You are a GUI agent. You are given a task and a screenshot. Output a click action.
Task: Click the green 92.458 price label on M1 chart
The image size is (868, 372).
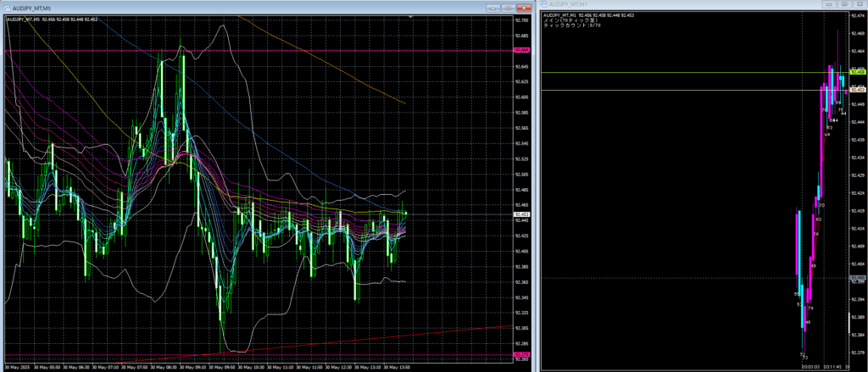click(x=858, y=72)
